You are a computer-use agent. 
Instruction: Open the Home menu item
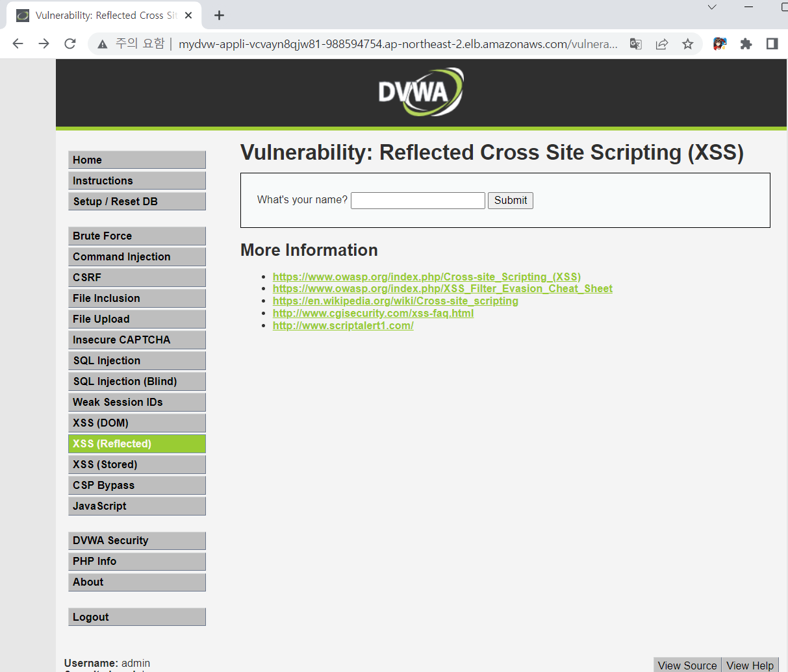coord(137,160)
